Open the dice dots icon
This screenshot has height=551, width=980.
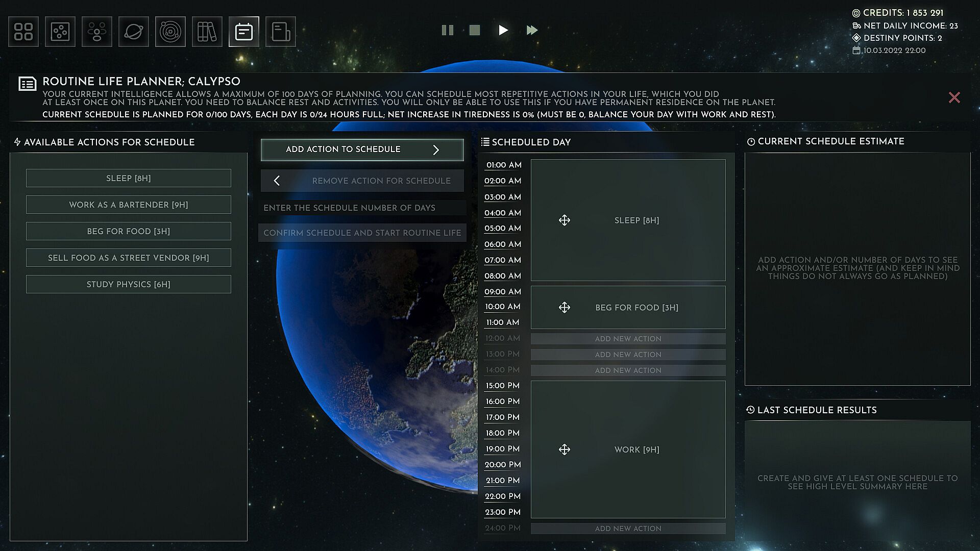[x=60, y=32]
